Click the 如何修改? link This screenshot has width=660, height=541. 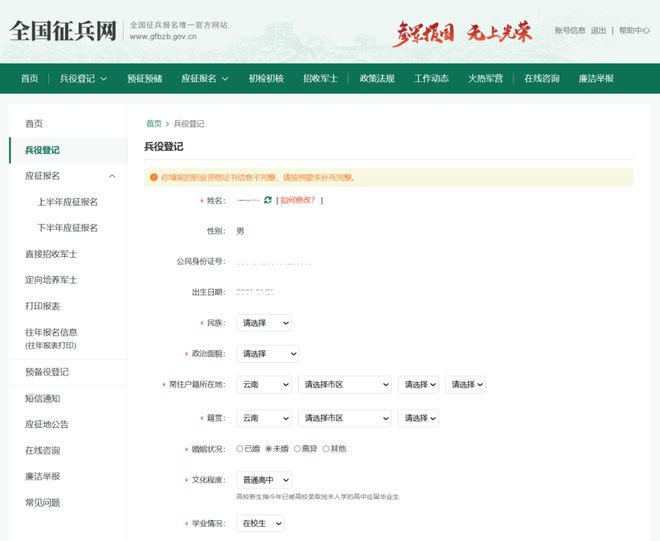pos(298,200)
